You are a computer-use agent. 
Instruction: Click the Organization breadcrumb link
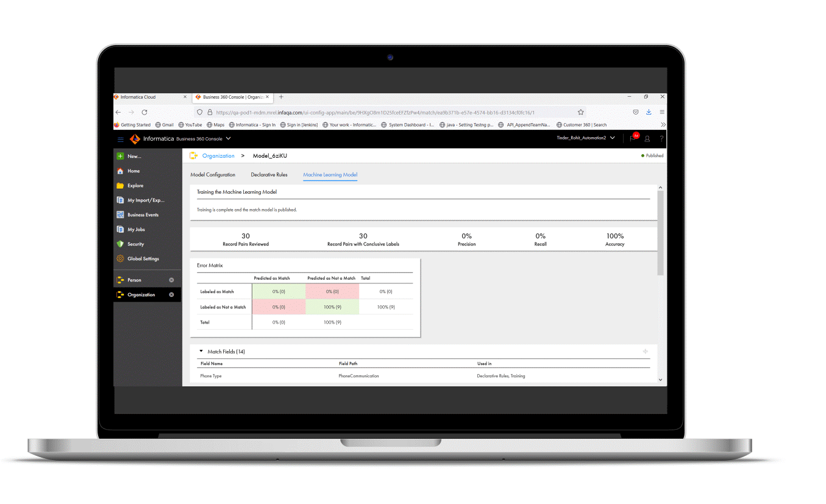(218, 156)
